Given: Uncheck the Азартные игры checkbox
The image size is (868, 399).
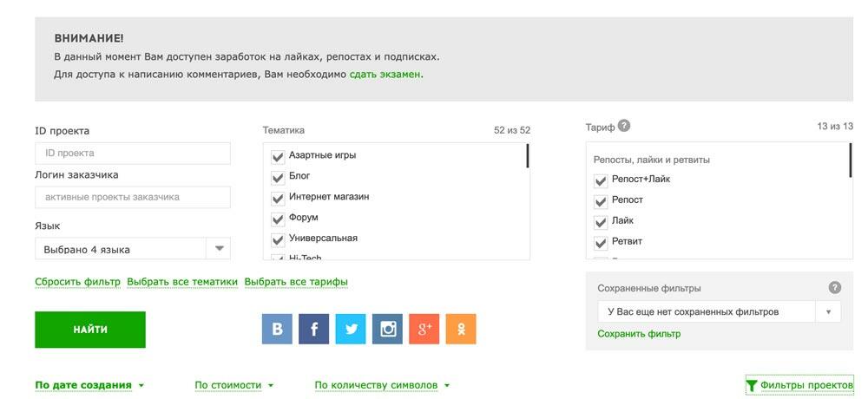Looking at the screenshot, I should (278, 157).
